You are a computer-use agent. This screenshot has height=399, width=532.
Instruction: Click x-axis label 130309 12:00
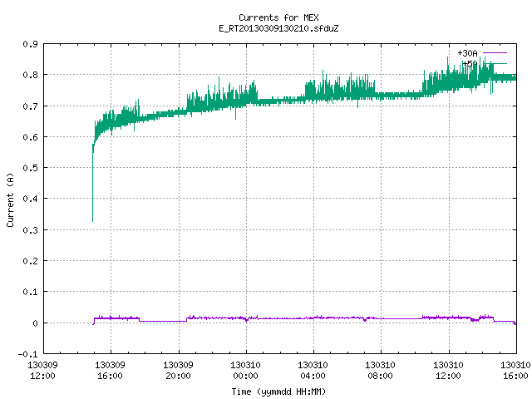[x=42, y=371]
